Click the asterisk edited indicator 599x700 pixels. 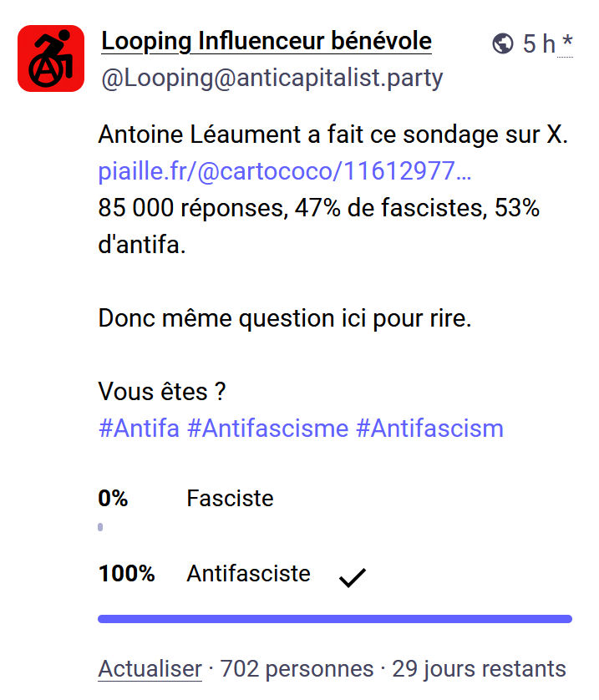click(x=567, y=43)
